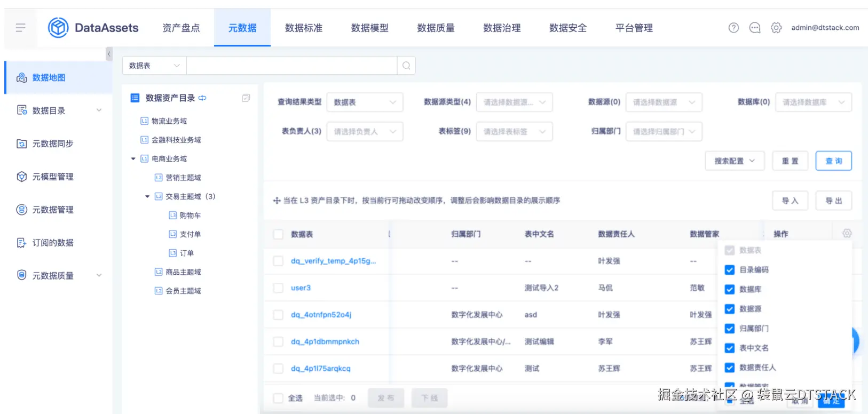Click the 元模型管理 sidebar icon
Viewport: 868px width, 414px height.
click(x=22, y=177)
